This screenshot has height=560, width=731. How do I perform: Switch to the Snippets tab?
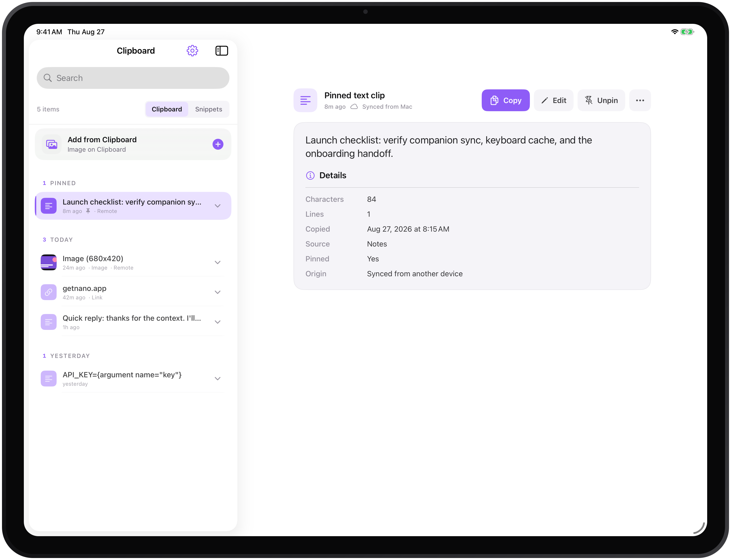(x=208, y=109)
